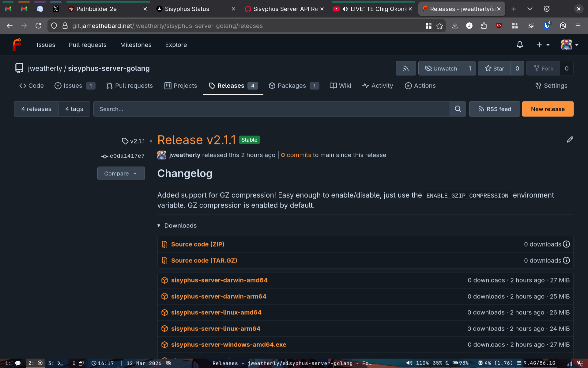Viewport: 588px width, 368px height.
Task: Switch to 4 tags view
Action: 74,109
